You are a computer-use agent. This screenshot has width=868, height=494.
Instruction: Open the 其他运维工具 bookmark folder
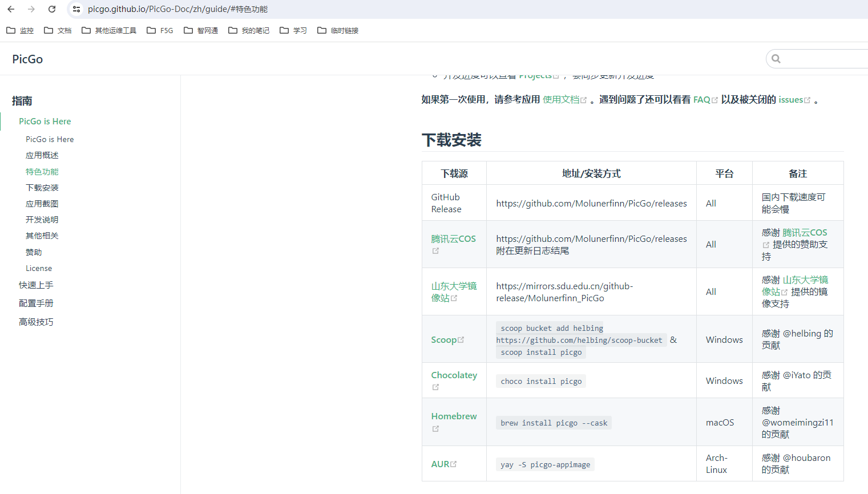109,31
